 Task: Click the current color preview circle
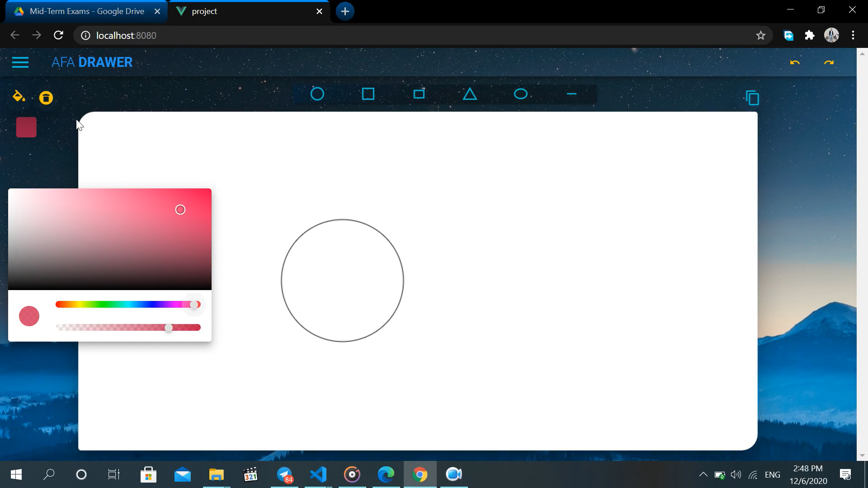coord(29,316)
